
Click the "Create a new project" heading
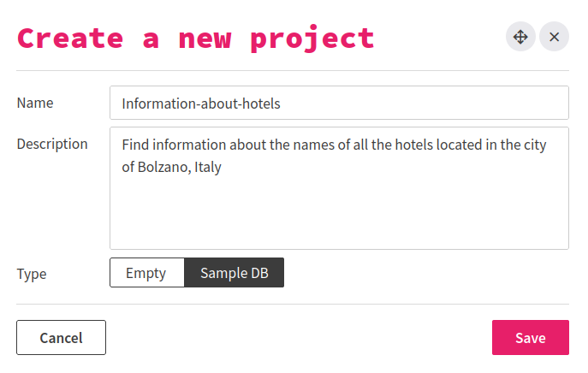click(x=196, y=38)
